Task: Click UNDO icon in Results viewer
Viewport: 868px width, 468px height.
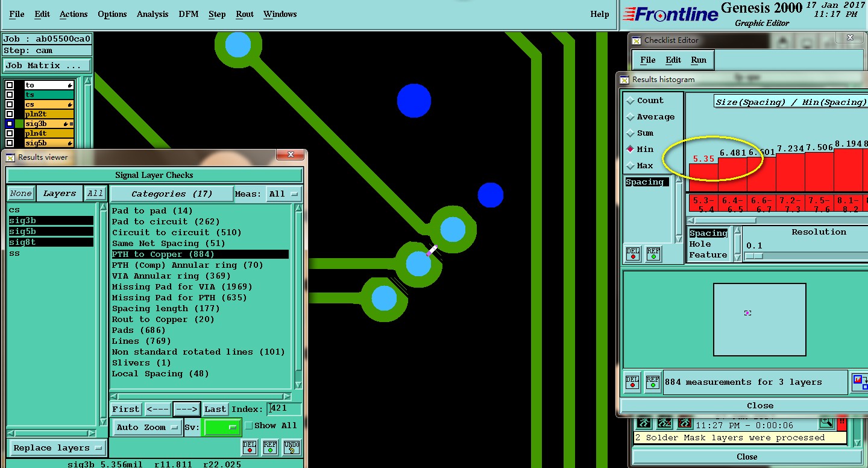Action: 291,447
